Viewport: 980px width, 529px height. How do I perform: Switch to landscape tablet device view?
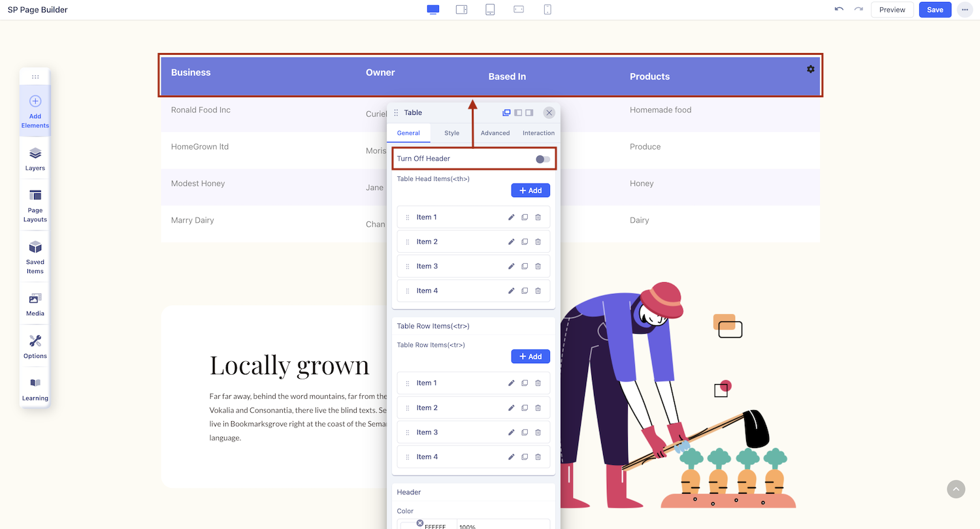[461, 10]
